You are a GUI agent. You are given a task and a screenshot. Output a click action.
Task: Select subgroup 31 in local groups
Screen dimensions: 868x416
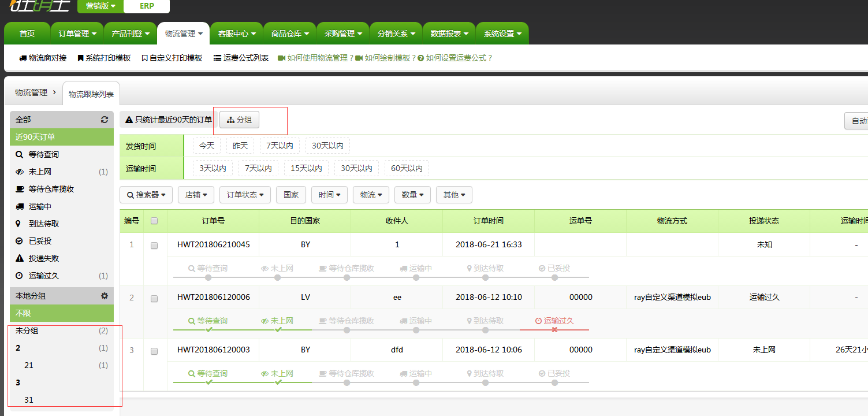coord(62,400)
